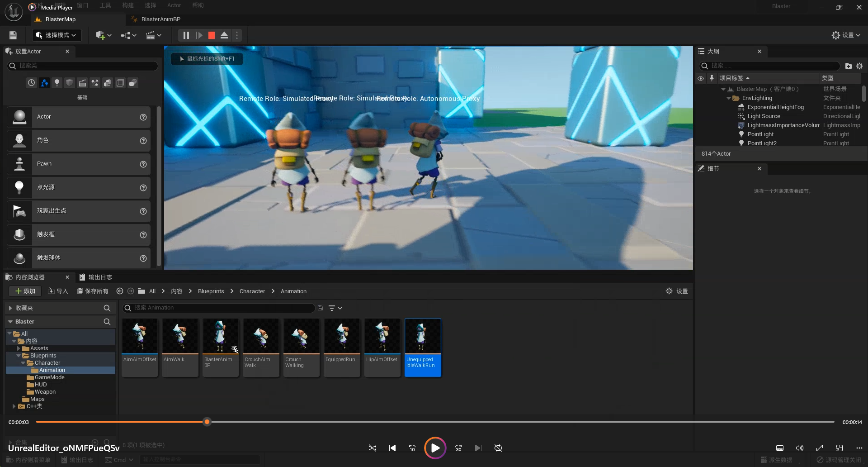Select the Shapes category icon

point(69,83)
